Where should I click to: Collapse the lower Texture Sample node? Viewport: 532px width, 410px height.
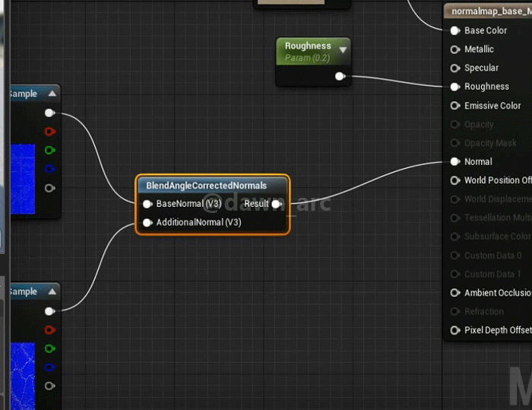(x=52, y=291)
